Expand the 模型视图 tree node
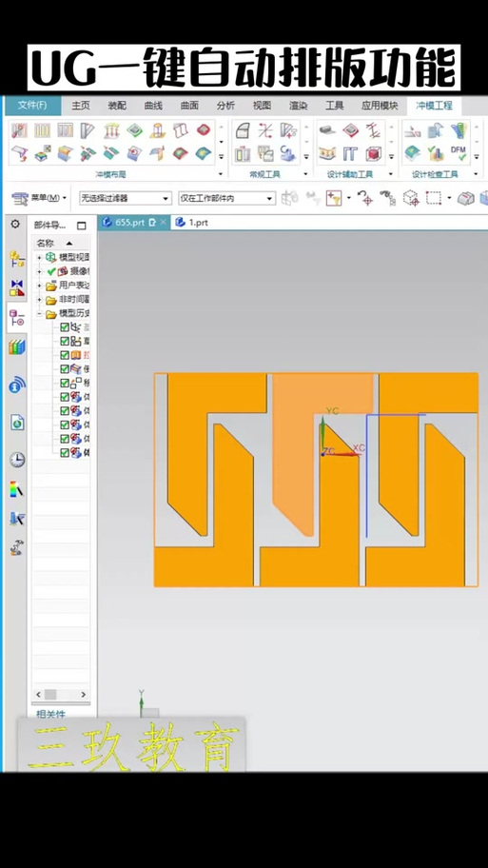 39,257
